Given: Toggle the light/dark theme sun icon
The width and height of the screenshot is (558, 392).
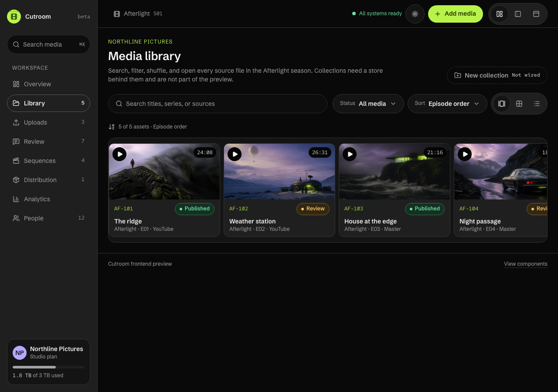Looking at the screenshot, I should [415, 14].
